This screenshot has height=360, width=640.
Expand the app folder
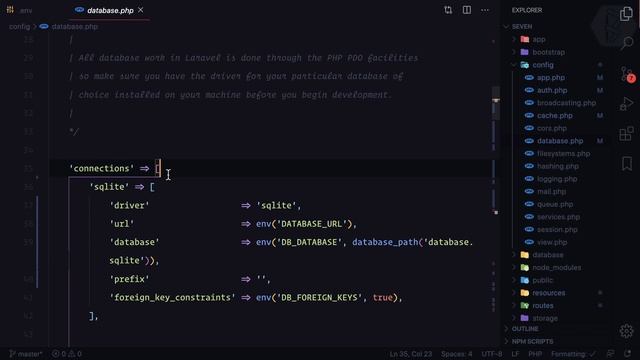[539, 40]
